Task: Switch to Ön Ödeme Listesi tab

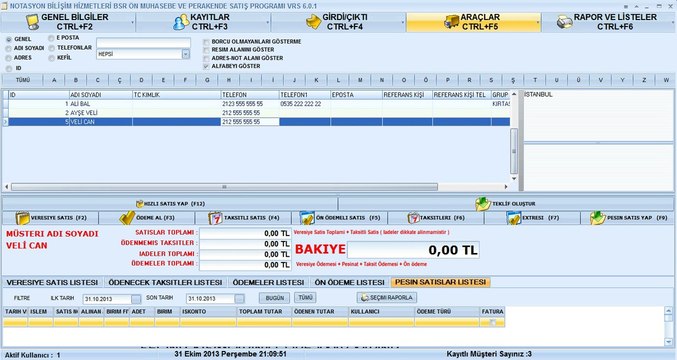Action: [x=349, y=282]
